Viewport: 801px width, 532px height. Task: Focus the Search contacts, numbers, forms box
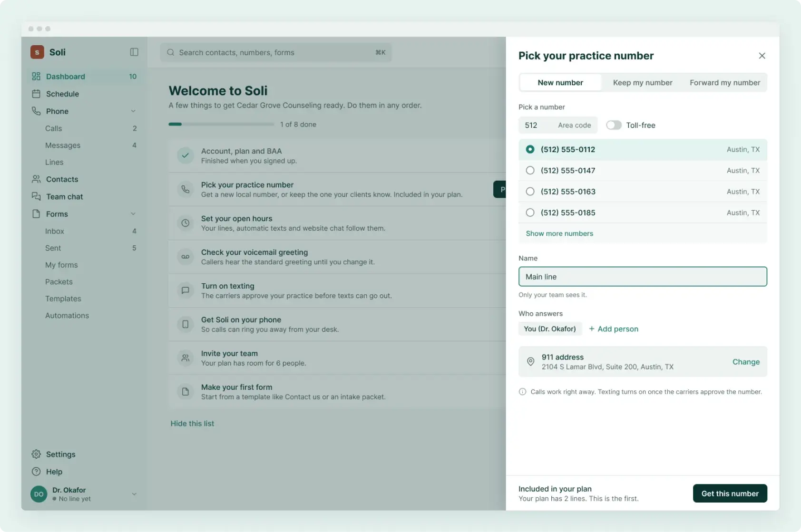(x=276, y=52)
